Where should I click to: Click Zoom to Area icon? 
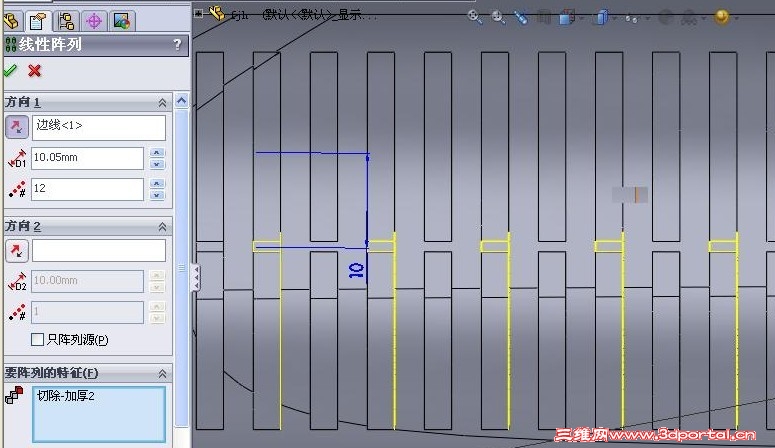coord(498,17)
